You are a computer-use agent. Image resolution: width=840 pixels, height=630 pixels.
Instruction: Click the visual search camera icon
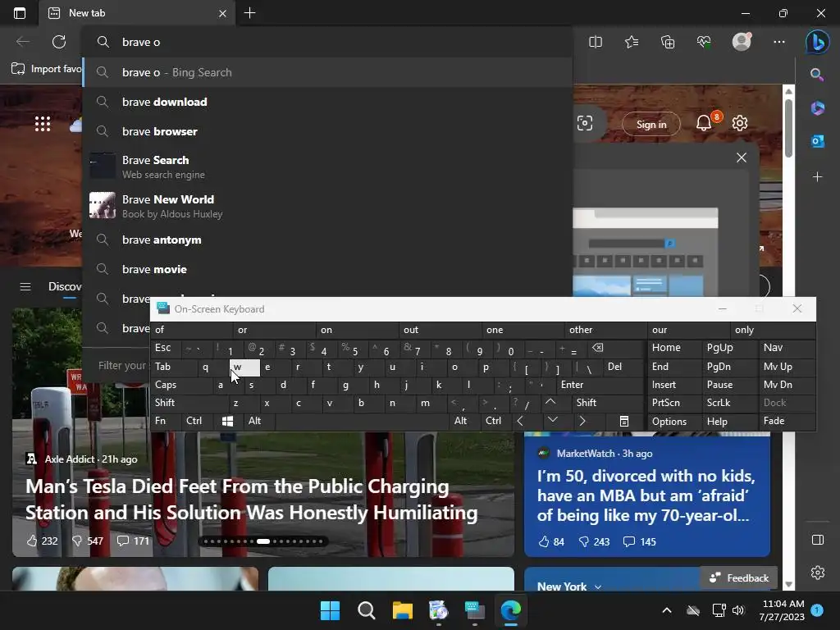click(585, 123)
